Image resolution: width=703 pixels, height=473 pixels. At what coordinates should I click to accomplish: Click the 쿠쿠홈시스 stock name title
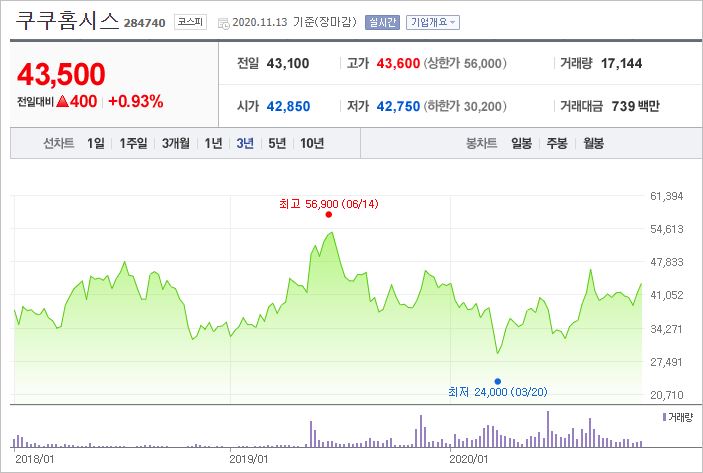[x=67, y=21]
